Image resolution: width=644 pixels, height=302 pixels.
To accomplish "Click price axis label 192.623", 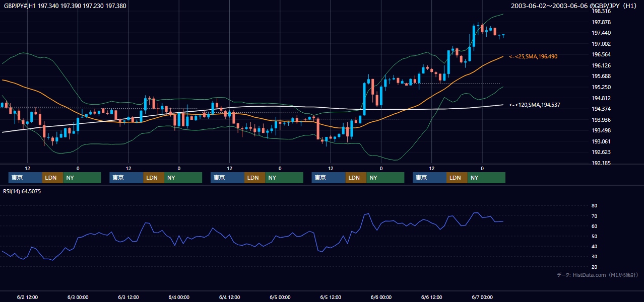I will point(601,153).
